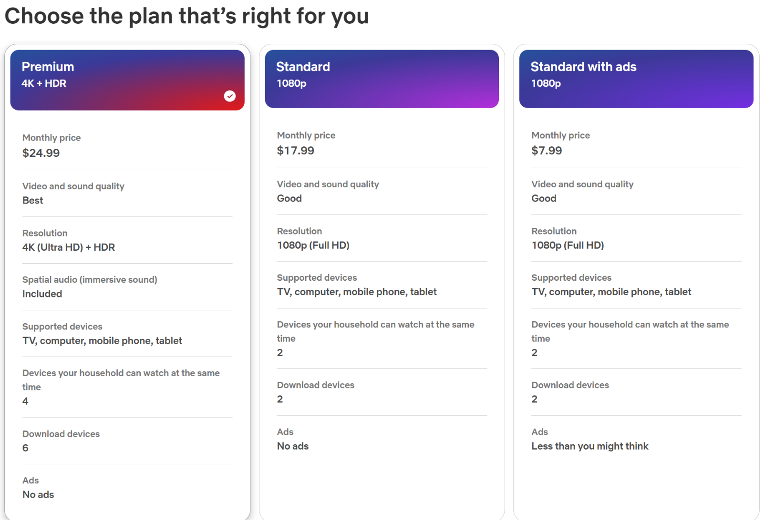The height and width of the screenshot is (532, 775).
Task: Click Premium's Download devices value 6
Action: 25,448
